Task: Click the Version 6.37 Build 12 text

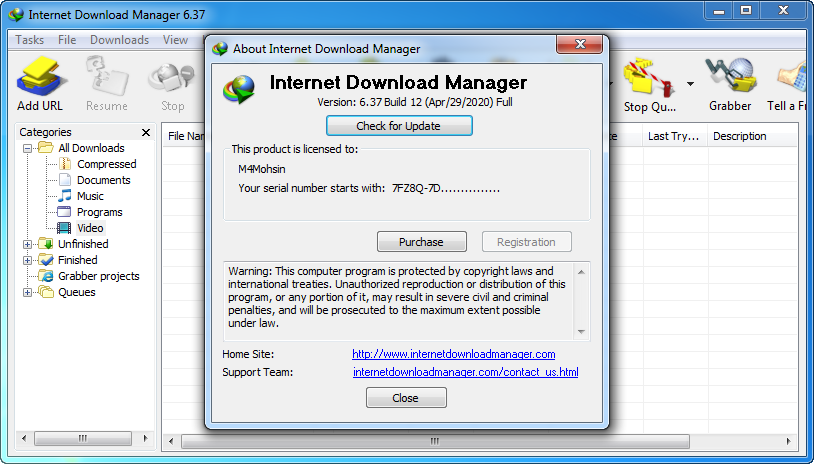Action: pyautogui.click(x=415, y=102)
